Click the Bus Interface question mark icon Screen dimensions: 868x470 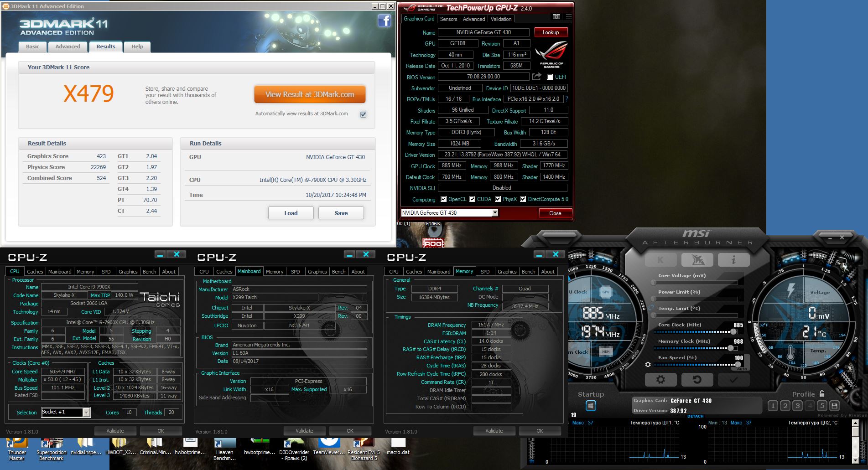(x=567, y=99)
